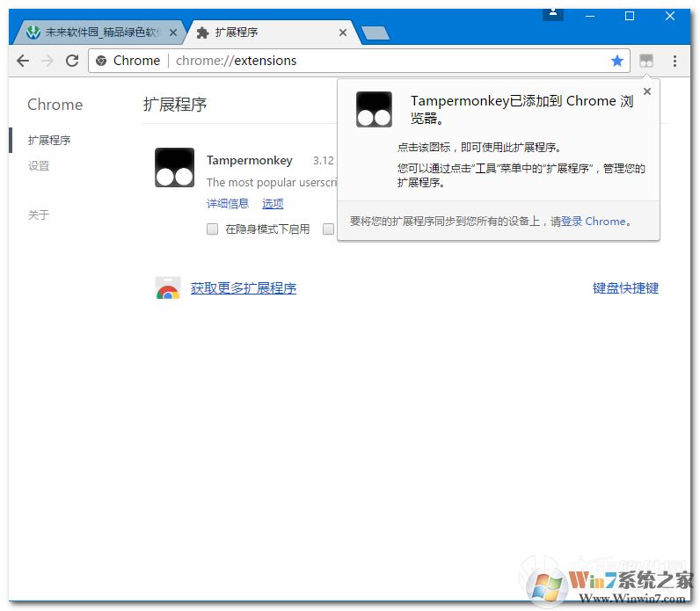This screenshot has width=700, height=611.
Task: Click the Tampermonkey icon in extension list
Action: pos(174,167)
